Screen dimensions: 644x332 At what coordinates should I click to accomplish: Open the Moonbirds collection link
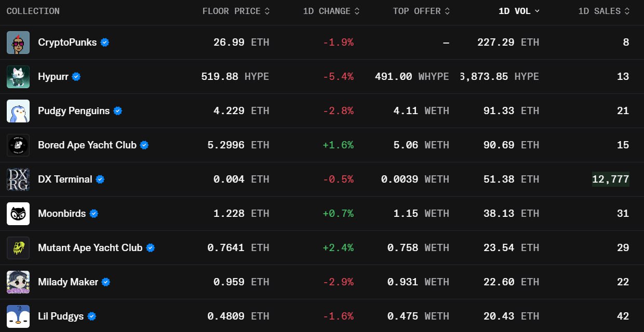(x=62, y=214)
